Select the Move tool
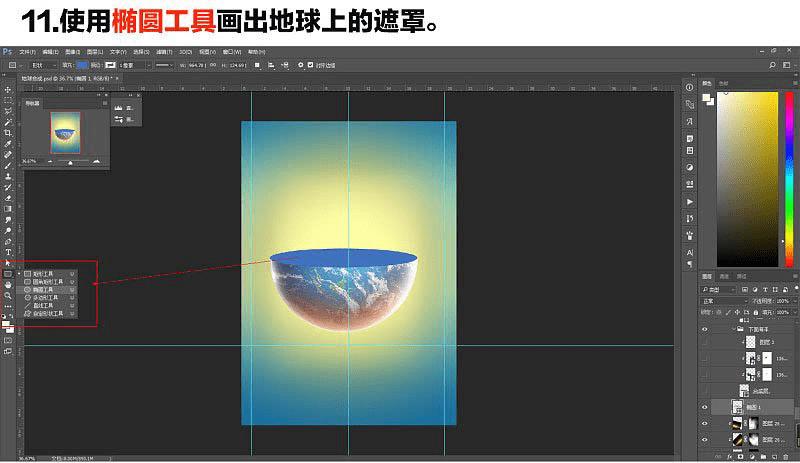This screenshot has width=800, height=463. [x=8, y=89]
